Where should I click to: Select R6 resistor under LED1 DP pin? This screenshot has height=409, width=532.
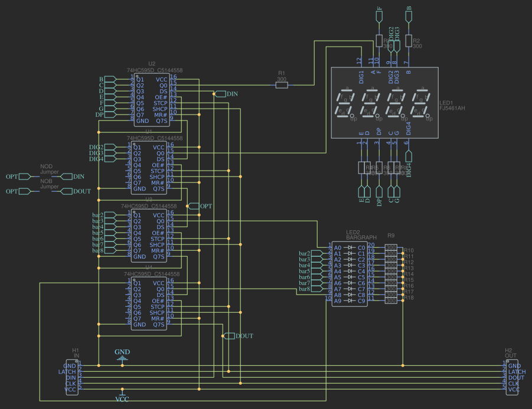coord(379,168)
